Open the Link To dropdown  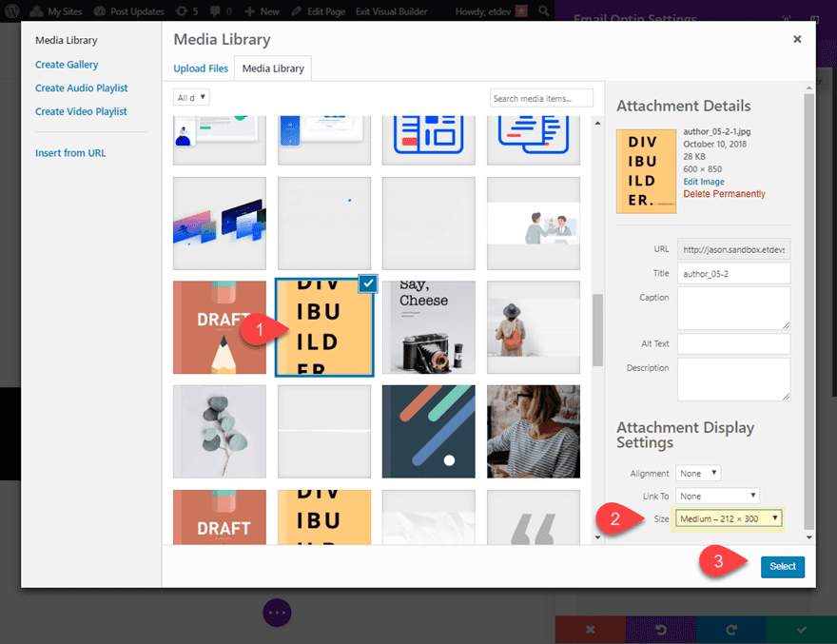[x=717, y=495]
